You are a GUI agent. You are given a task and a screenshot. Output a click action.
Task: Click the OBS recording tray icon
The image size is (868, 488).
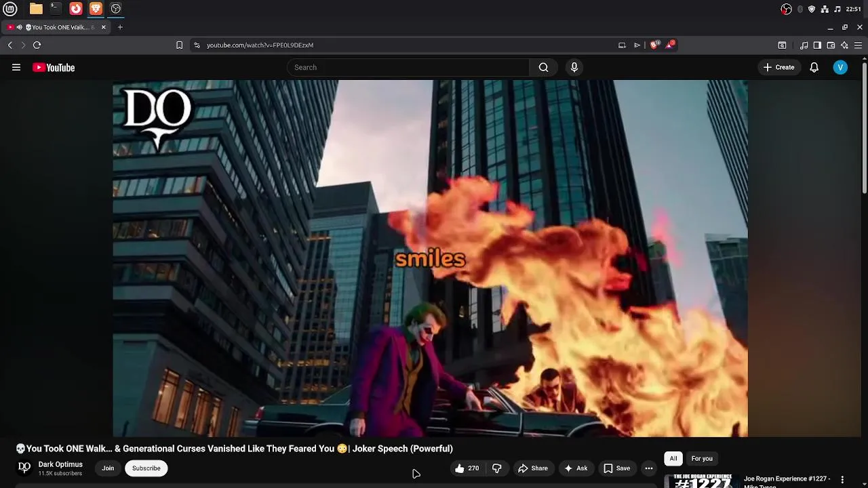pos(787,9)
